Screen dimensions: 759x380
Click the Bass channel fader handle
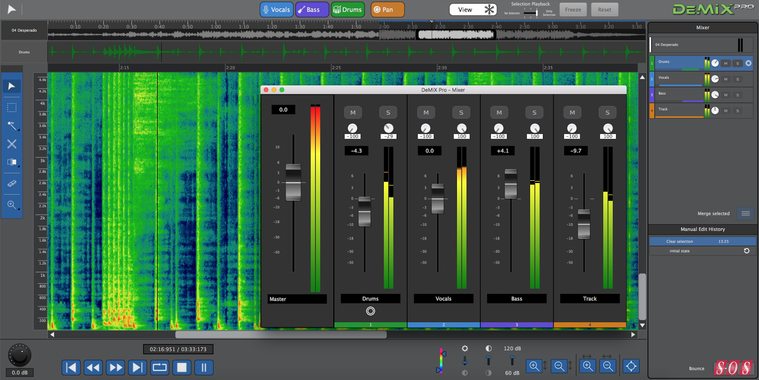pyautogui.click(x=511, y=184)
